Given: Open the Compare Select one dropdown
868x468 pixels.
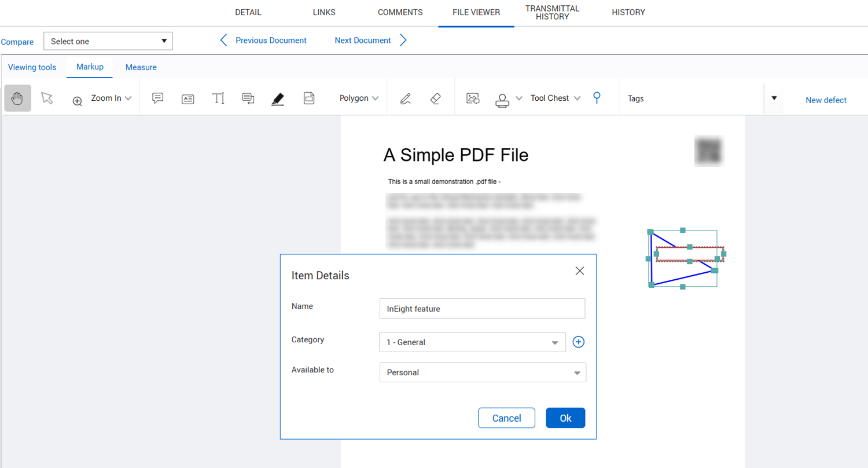Looking at the screenshot, I should pos(108,41).
